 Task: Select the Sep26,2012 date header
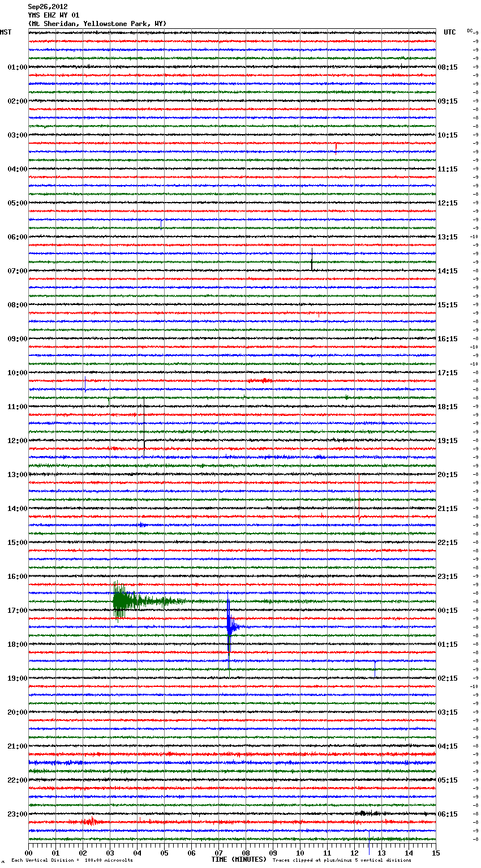point(48,7)
